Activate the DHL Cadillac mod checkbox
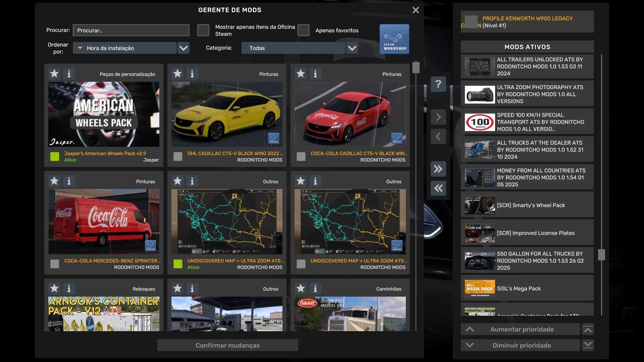Screen dimensions: 644x362 [x=178, y=157]
